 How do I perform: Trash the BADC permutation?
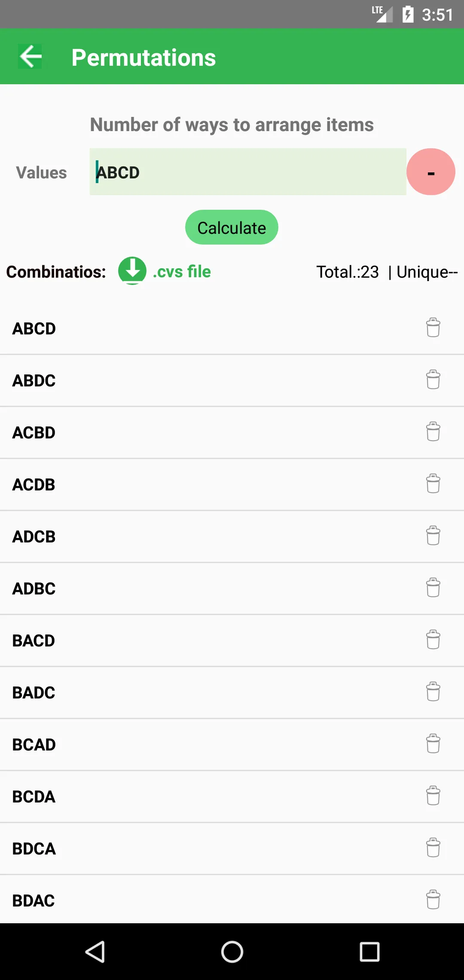[x=433, y=692]
